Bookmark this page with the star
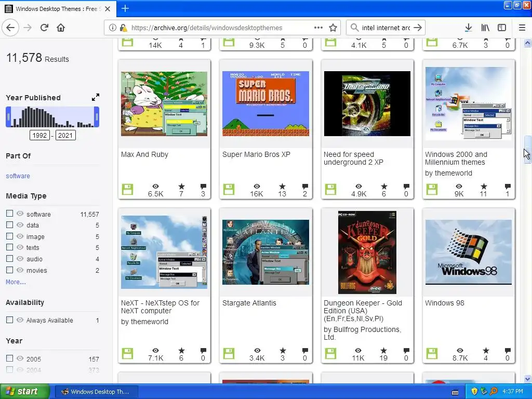 (333, 28)
